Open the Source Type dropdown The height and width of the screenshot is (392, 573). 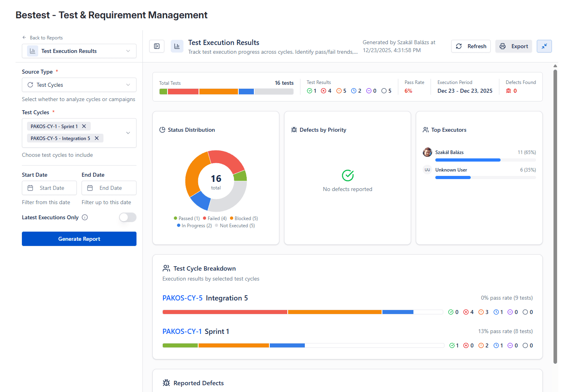(79, 85)
